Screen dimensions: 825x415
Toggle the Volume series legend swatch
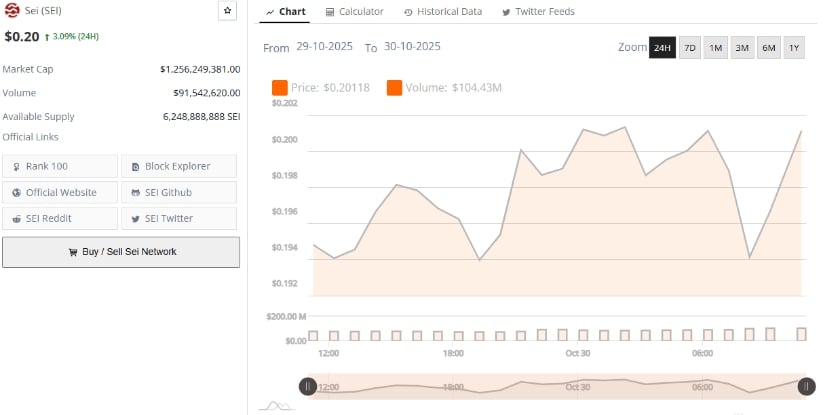click(394, 88)
